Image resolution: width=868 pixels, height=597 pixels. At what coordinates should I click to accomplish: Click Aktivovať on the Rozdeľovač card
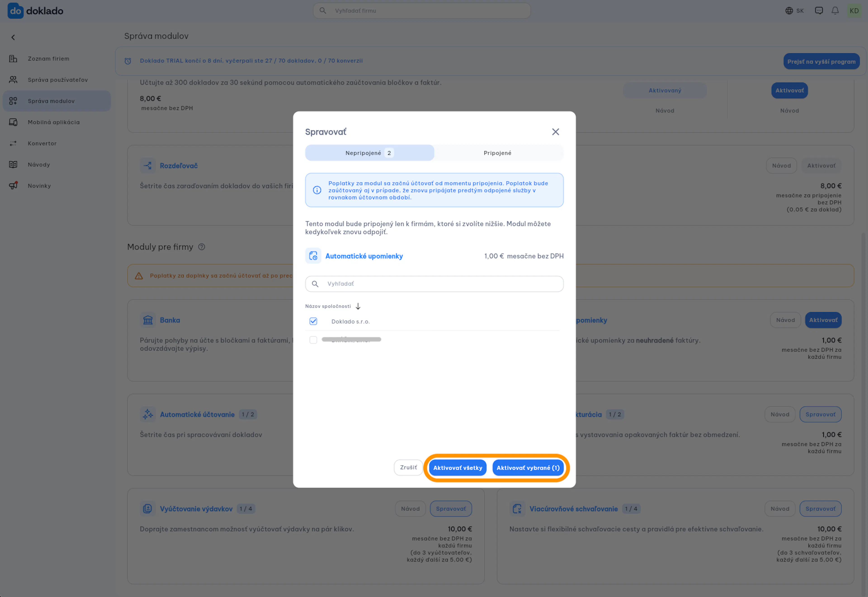coord(821,166)
